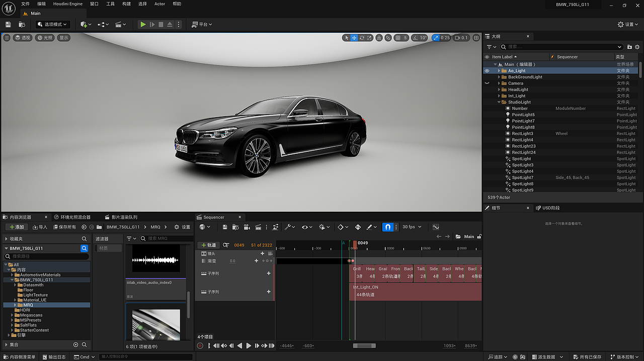Click the stop simulation square button
Screen dimensions: 644x361
161,24
